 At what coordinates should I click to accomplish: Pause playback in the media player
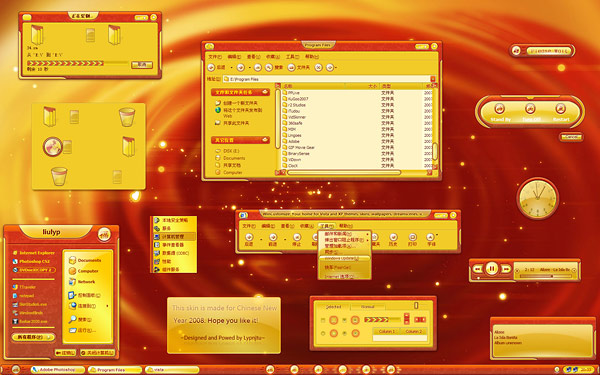point(492,269)
